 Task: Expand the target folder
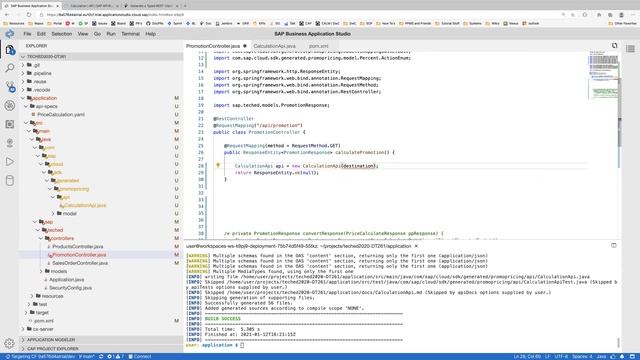26,312
